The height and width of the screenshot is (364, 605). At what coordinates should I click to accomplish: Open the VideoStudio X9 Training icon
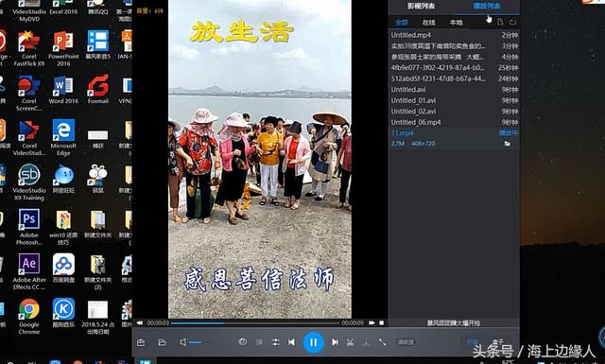pyautogui.click(x=29, y=182)
